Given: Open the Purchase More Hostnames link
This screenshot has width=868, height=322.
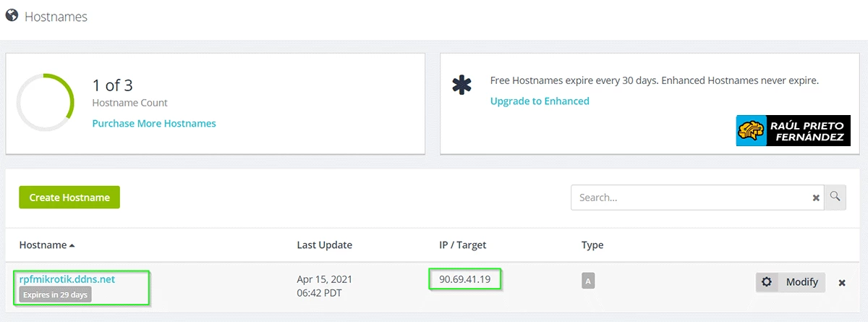Looking at the screenshot, I should [x=154, y=124].
